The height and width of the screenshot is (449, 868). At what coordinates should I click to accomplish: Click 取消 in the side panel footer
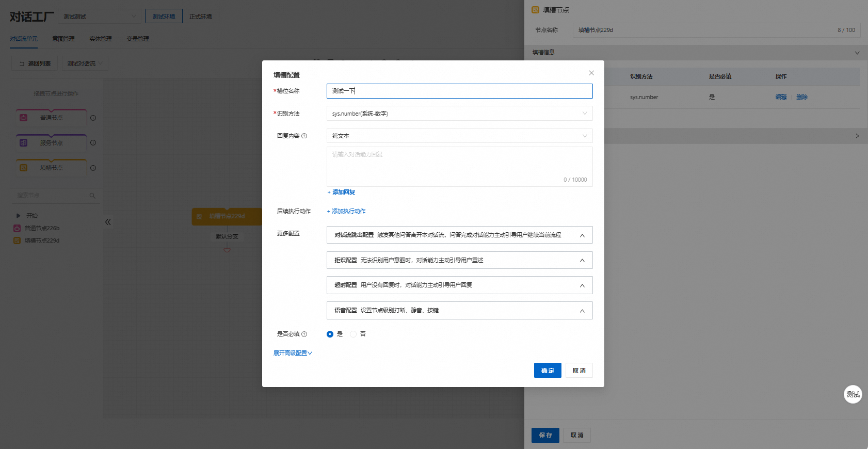577,435
